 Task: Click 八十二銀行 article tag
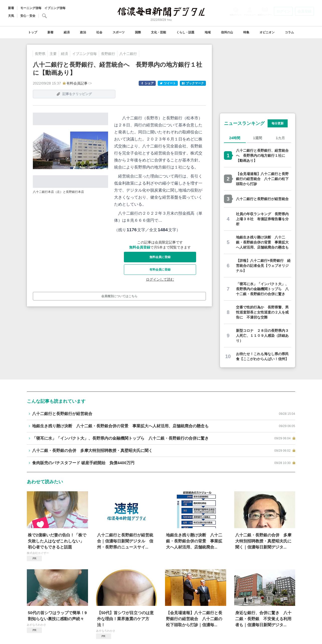128,54
